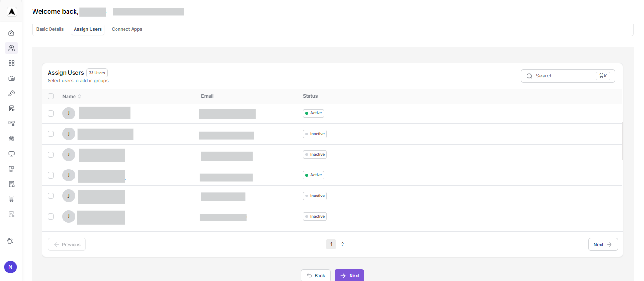Click the Back button
The image size is (644, 281).
click(316, 275)
